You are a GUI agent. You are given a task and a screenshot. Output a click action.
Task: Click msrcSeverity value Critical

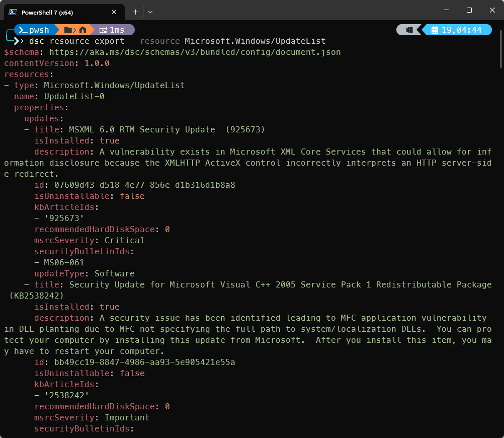[x=125, y=241]
